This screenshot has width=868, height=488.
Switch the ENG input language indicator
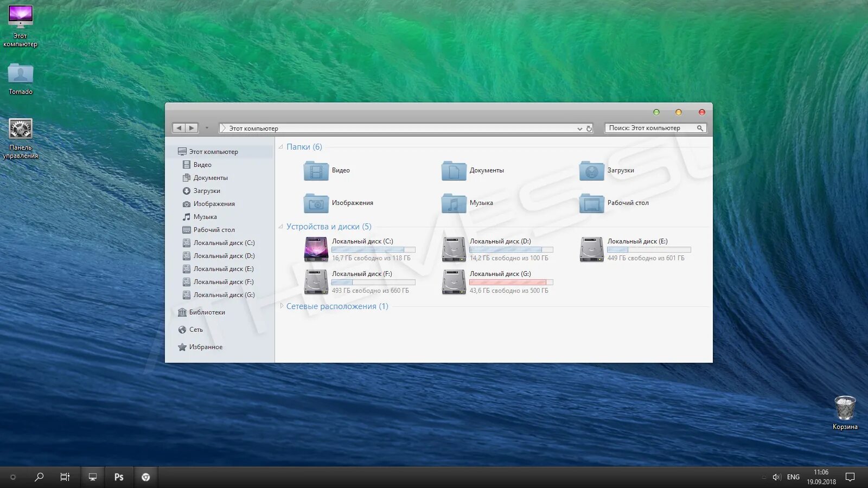point(793,477)
